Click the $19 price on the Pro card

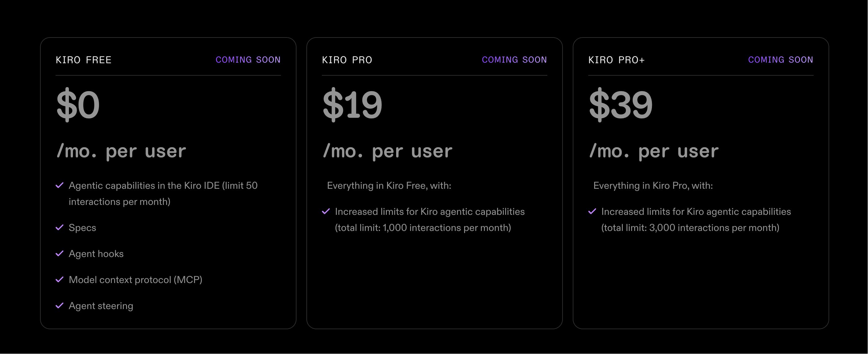[352, 104]
